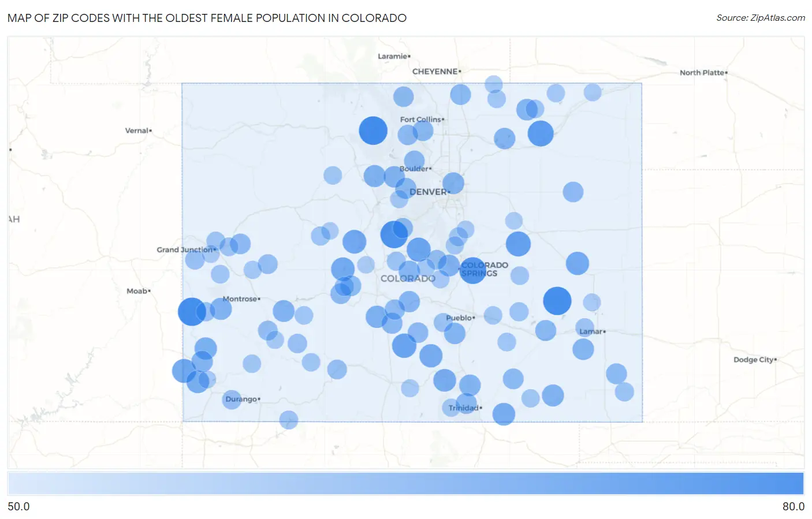Select the bubble over Colorado Springs label
The width and height of the screenshot is (812, 519).
[x=472, y=270]
